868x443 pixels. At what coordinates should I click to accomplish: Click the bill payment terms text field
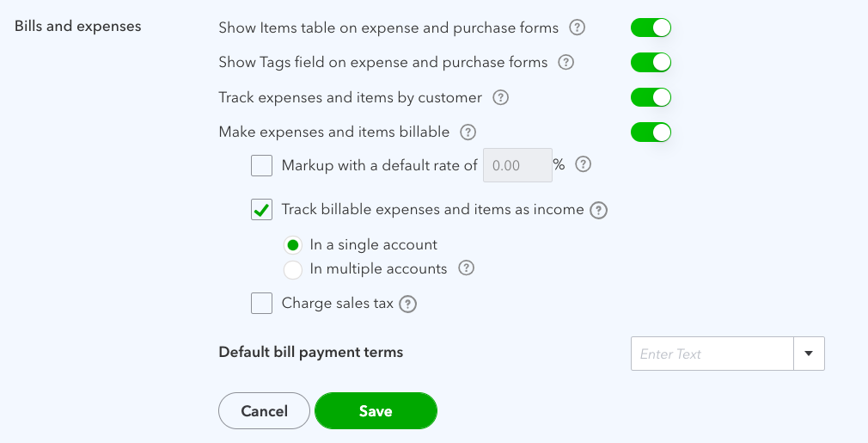[x=712, y=354]
